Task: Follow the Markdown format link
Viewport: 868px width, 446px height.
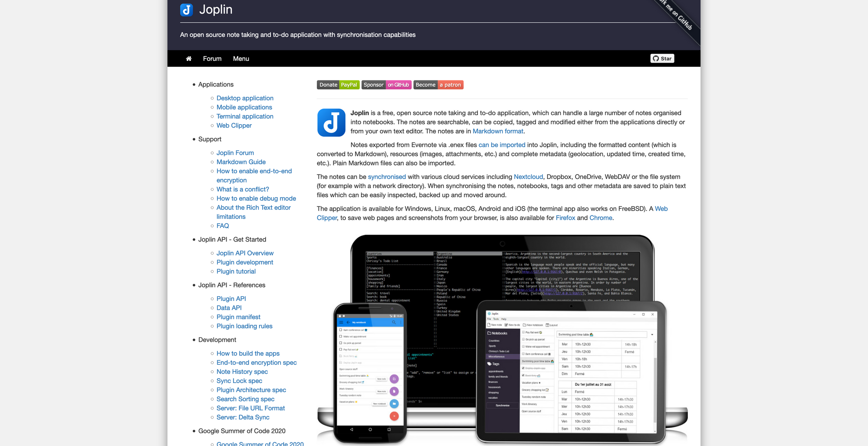Action: pyautogui.click(x=498, y=131)
